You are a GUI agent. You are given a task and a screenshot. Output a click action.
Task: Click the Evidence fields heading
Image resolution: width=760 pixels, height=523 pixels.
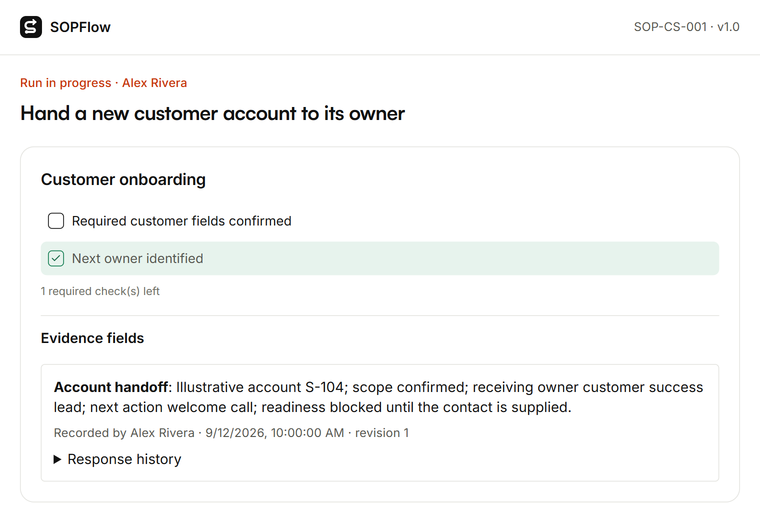[x=92, y=338]
